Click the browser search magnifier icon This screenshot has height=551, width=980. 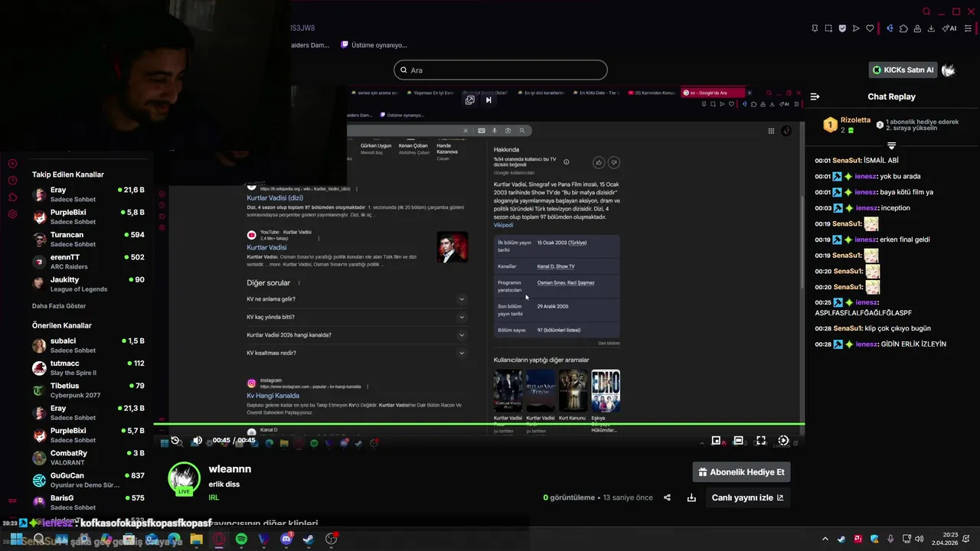pos(926,11)
